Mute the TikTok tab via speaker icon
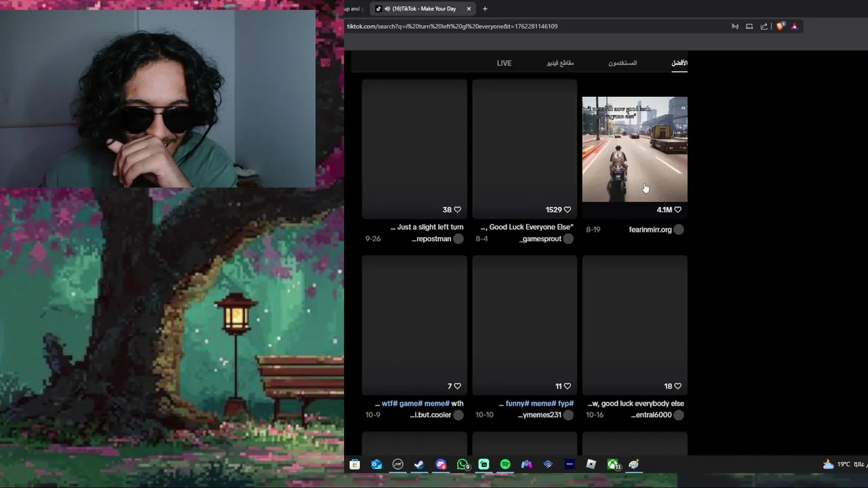Image resolution: width=868 pixels, height=488 pixels. click(387, 9)
